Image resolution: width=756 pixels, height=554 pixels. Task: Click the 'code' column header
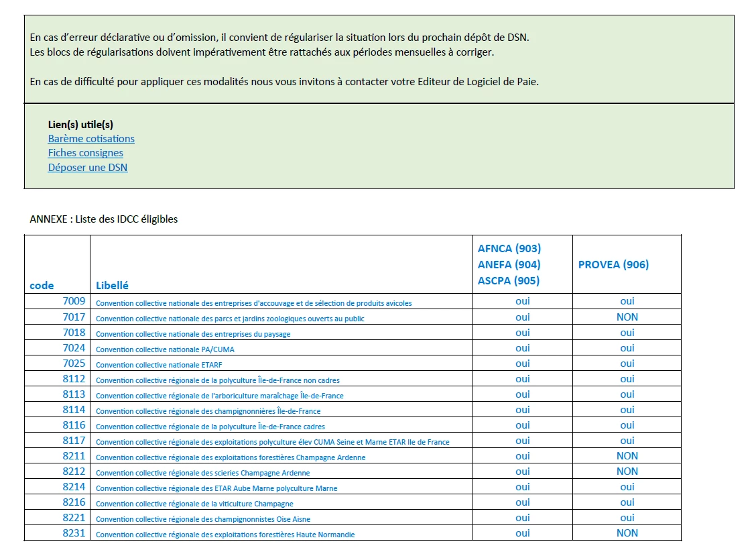click(x=42, y=285)
